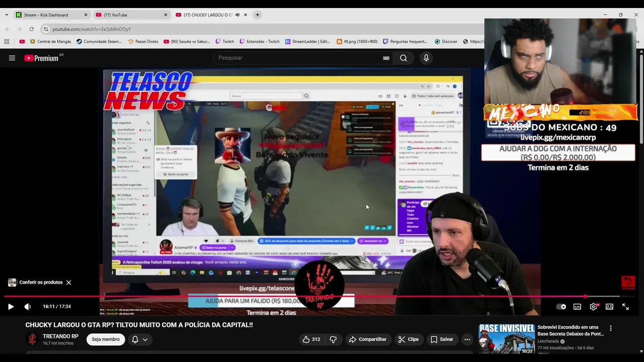Open 'Conferir os produtos' product shelf

(x=36, y=283)
